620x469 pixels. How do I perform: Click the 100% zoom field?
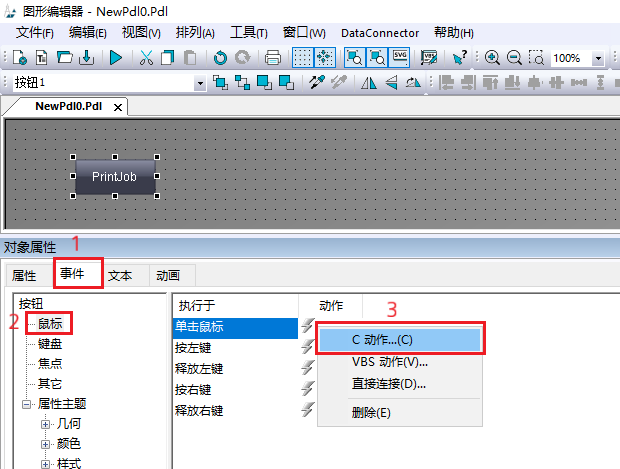pyautogui.click(x=571, y=58)
